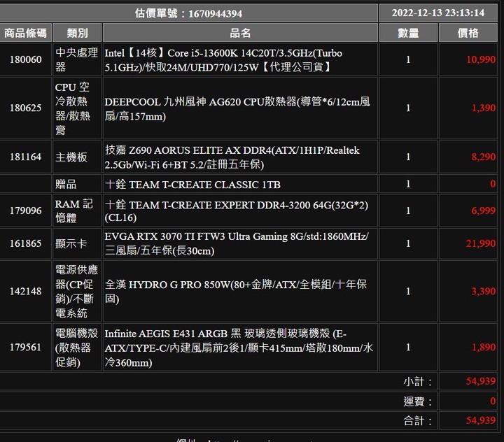Click the subtotal value 54,939
The width and height of the screenshot is (504, 442).
click(x=480, y=381)
